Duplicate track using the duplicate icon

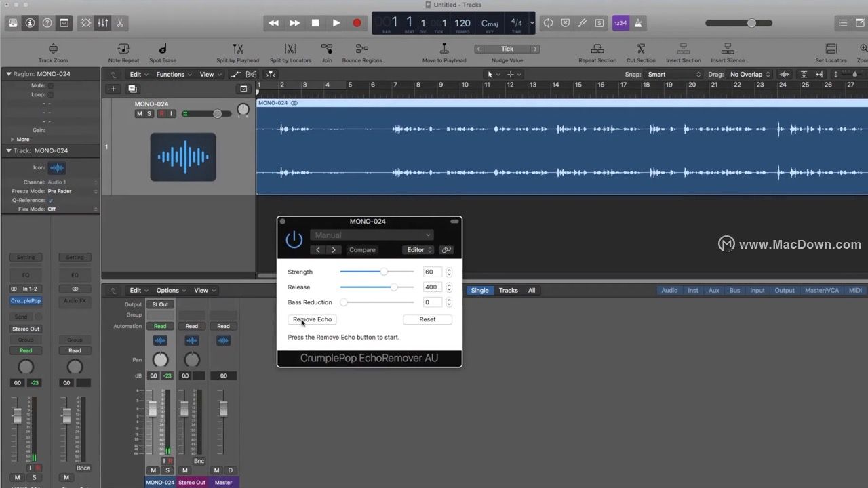tap(132, 89)
